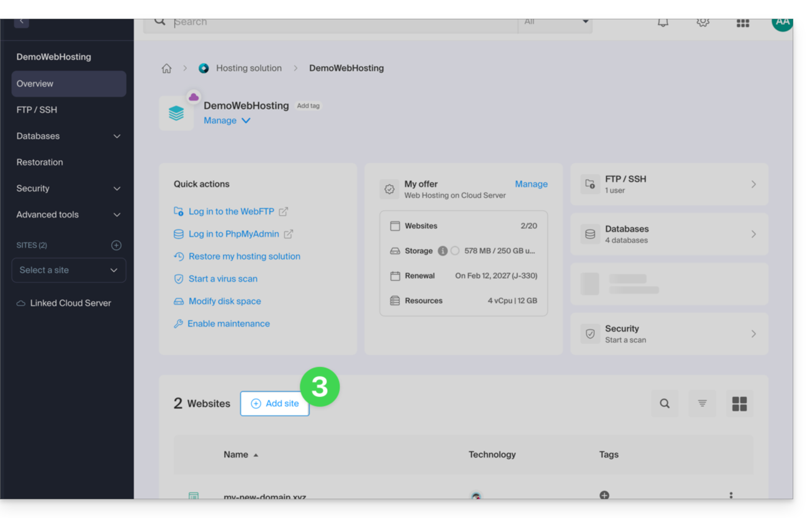Screen dimensions: 812x518
Task: Click the home breadcrumb icon
Action: click(167, 69)
